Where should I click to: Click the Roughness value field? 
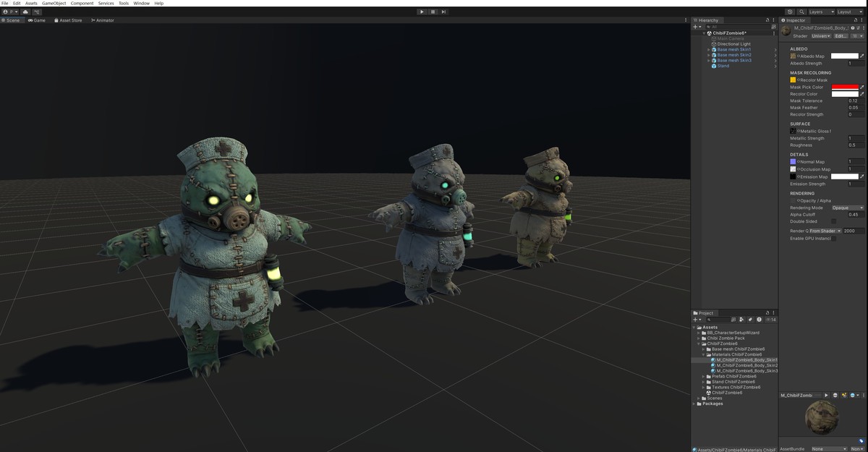pos(856,145)
